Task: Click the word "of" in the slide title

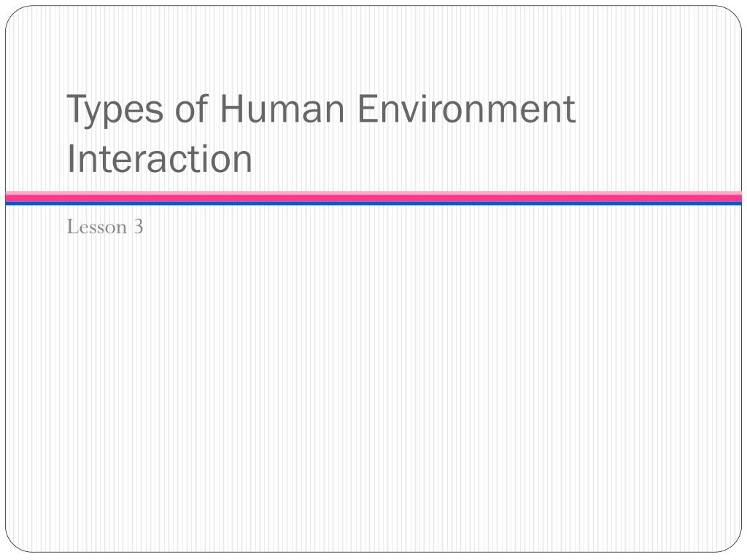Action: click(x=192, y=109)
